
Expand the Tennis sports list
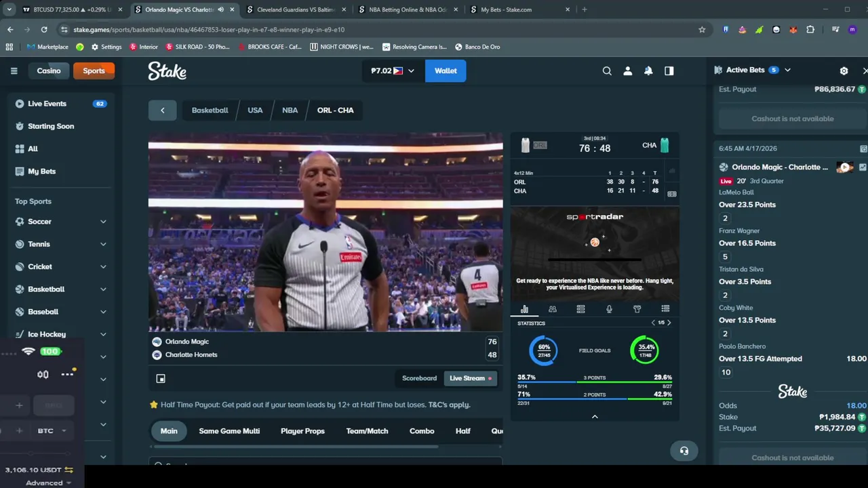103,244
